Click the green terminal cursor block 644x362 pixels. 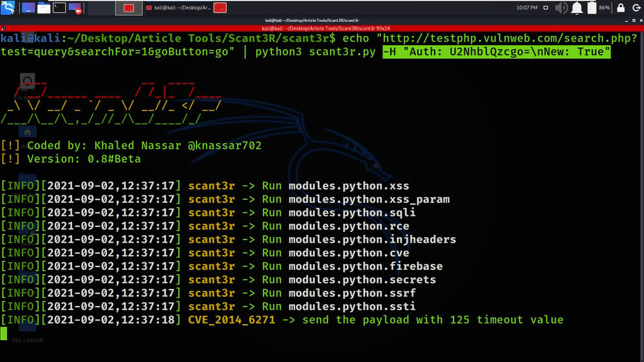click(4, 334)
